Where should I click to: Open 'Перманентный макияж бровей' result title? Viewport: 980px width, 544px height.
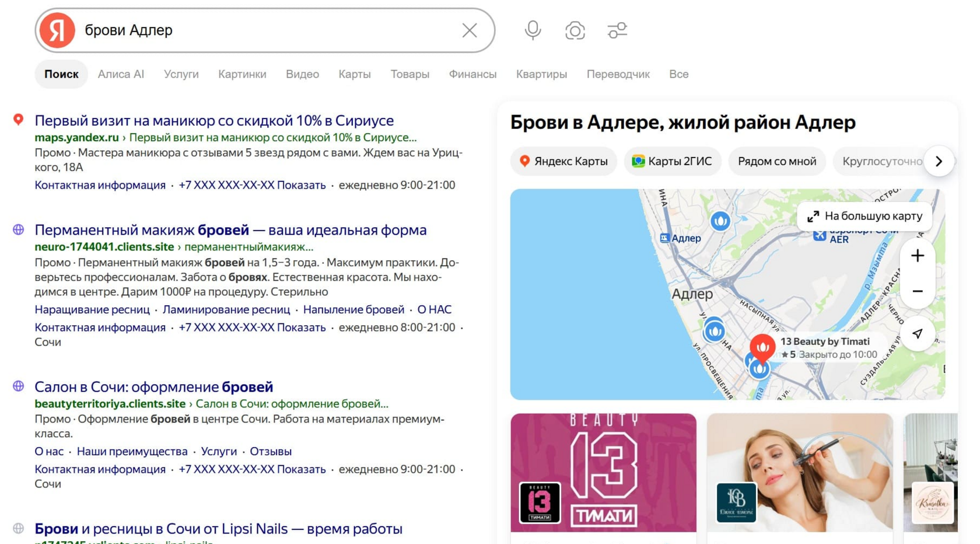230,230
